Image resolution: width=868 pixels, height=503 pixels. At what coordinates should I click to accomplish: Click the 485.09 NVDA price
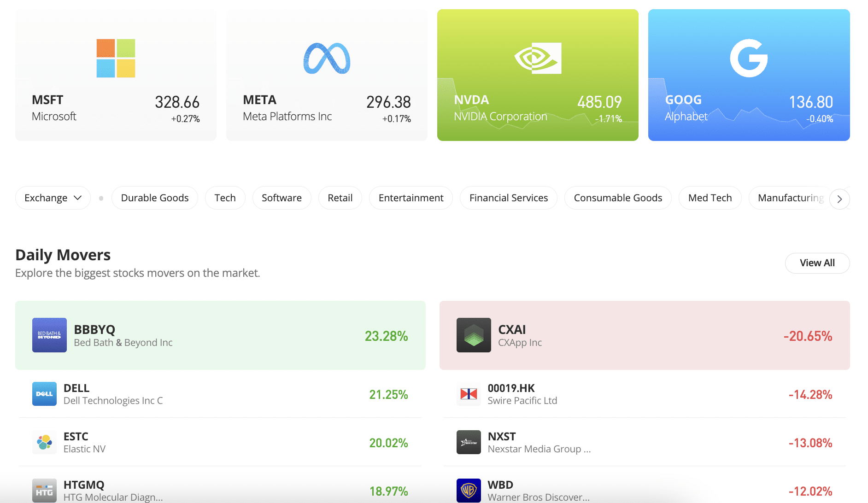pos(599,102)
